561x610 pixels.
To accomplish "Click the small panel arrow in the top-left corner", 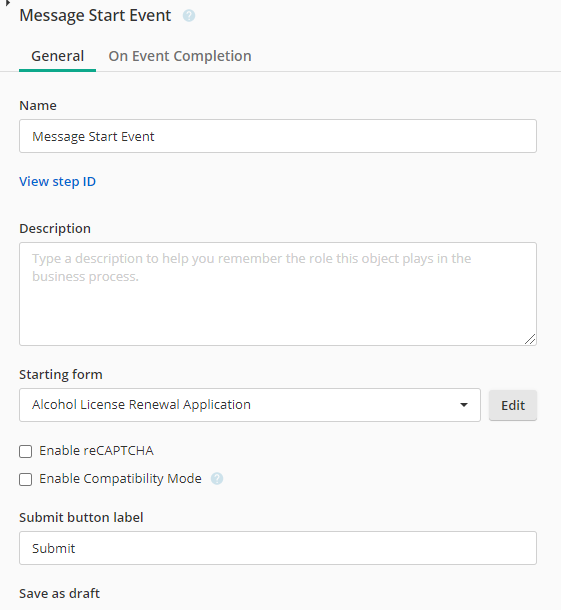I will (x=7, y=3).
